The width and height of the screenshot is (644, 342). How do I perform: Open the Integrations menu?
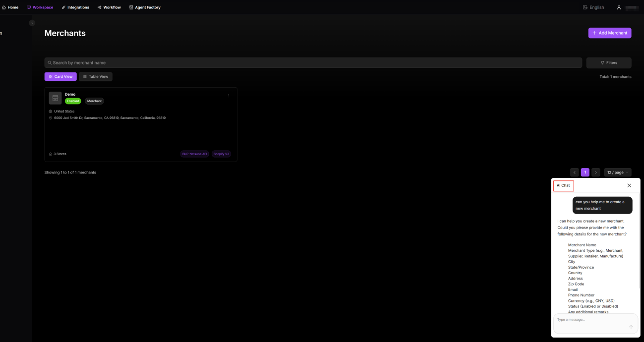[75, 7]
